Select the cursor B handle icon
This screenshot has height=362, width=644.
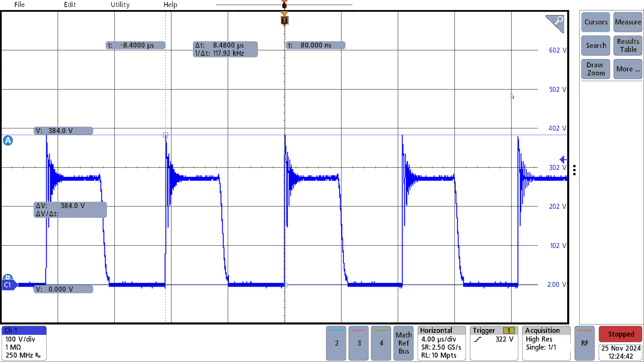click(x=8, y=277)
